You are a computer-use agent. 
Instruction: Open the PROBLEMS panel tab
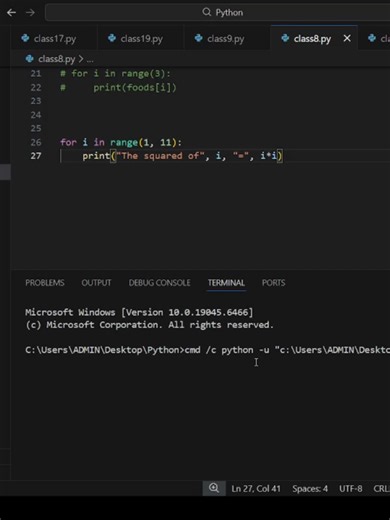point(45,283)
